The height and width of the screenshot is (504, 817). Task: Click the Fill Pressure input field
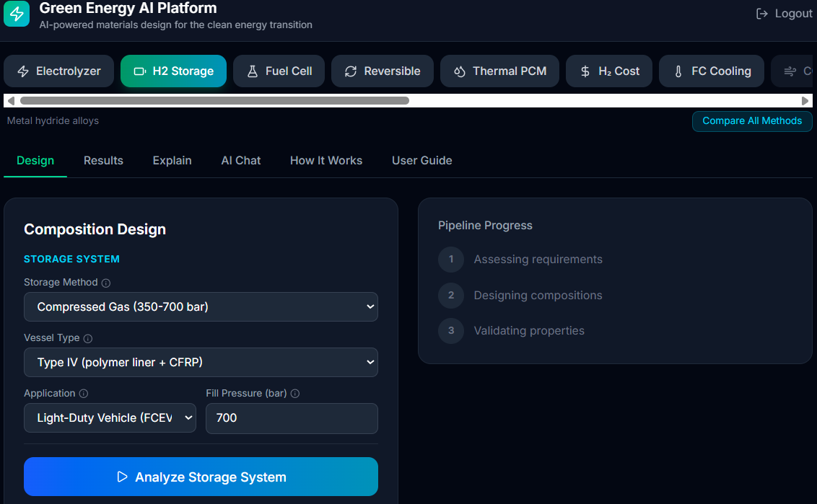click(x=292, y=418)
